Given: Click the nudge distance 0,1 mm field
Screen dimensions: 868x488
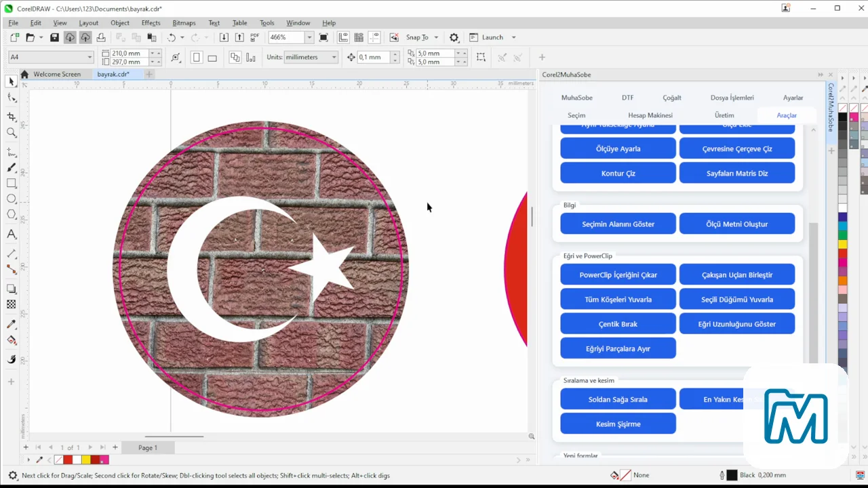Looking at the screenshot, I should [x=374, y=57].
